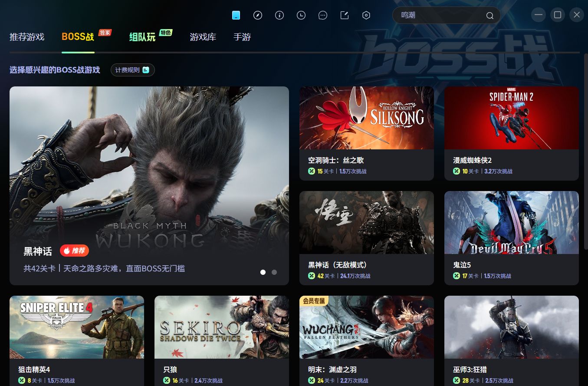Open the 悟空 invincible mode cover image

pos(367,223)
